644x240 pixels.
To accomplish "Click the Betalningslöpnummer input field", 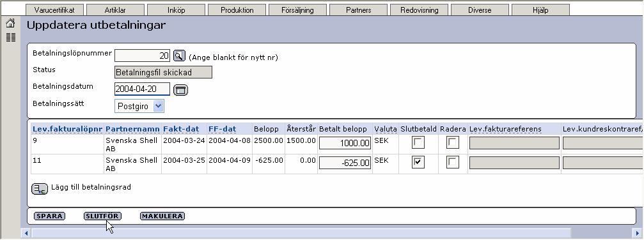I will point(143,56).
